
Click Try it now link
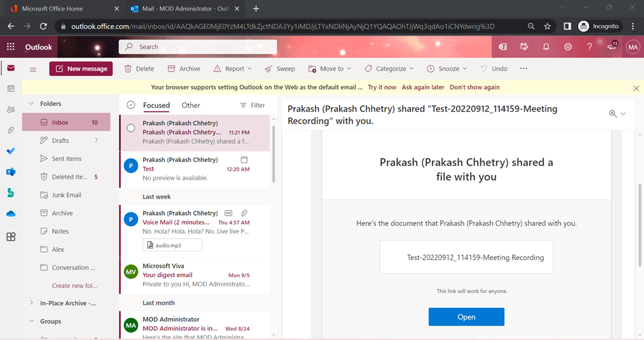point(382,87)
